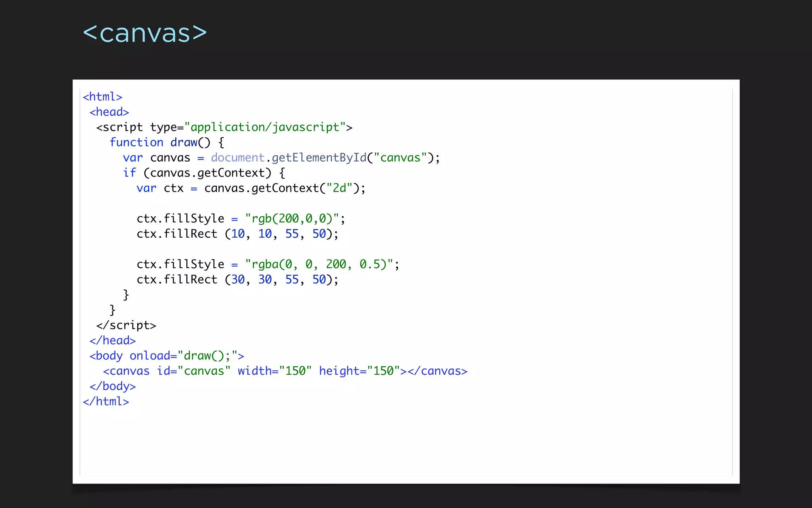812x508 pixels.
Task: Click the closing </html> tag
Action: 106,402
